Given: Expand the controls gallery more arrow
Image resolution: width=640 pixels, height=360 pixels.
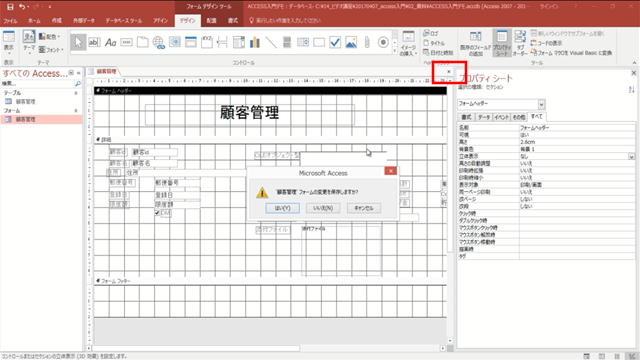Looking at the screenshot, I should (x=395, y=51).
